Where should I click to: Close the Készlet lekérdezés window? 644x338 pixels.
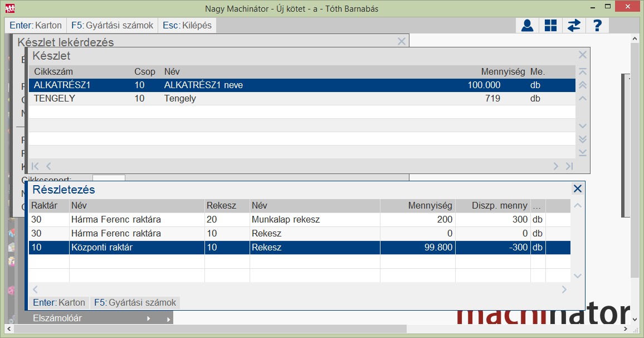tap(402, 41)
